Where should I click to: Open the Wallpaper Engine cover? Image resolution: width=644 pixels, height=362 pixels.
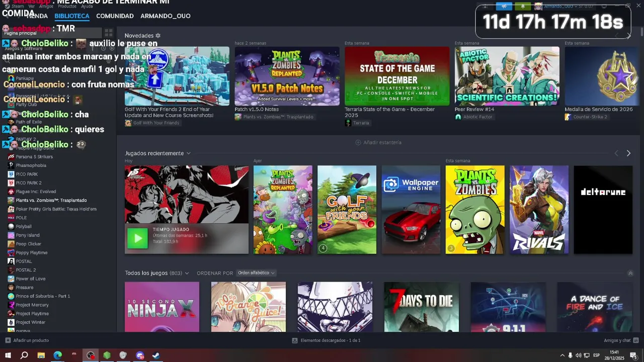(411, 210)
